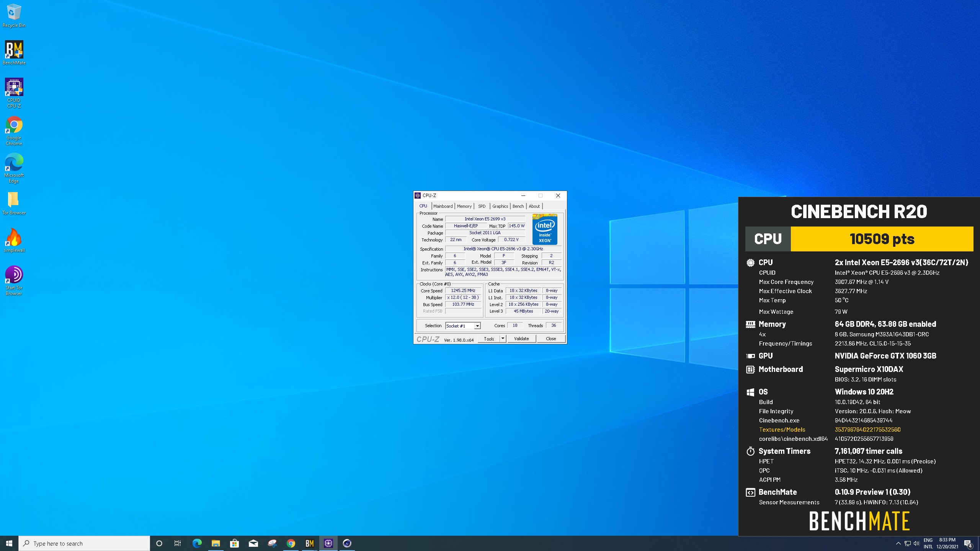Switch to the Bench tab in CPU-Z

[x=518, y=206]
